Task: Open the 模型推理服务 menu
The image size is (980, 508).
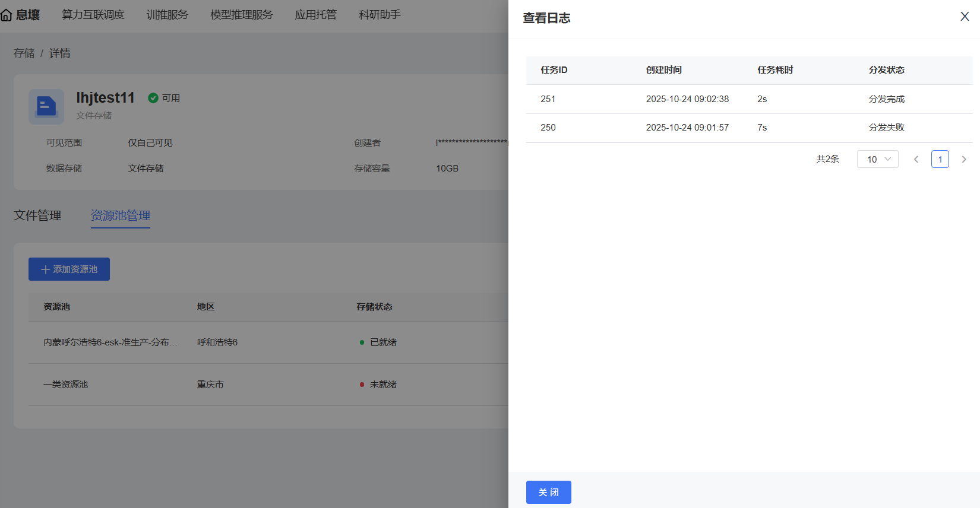Action: tap(241, 15)
